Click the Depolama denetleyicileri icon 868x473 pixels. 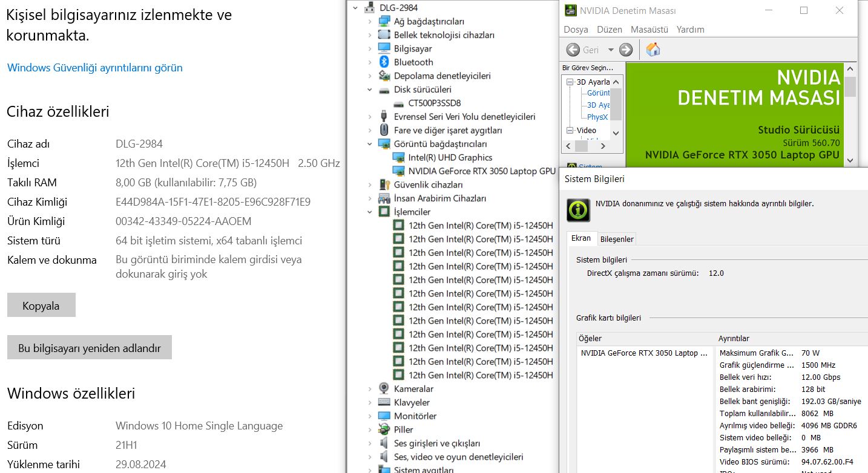coord(384,76)
